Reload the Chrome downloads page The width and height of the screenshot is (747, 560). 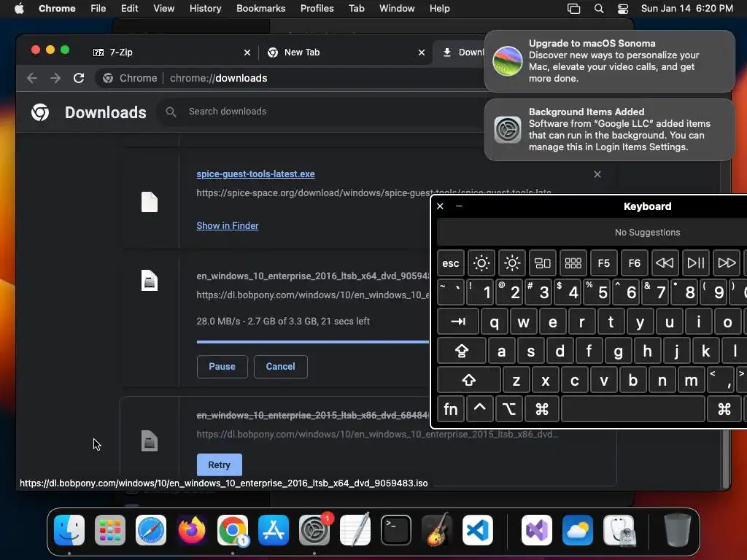pos(79,78)
